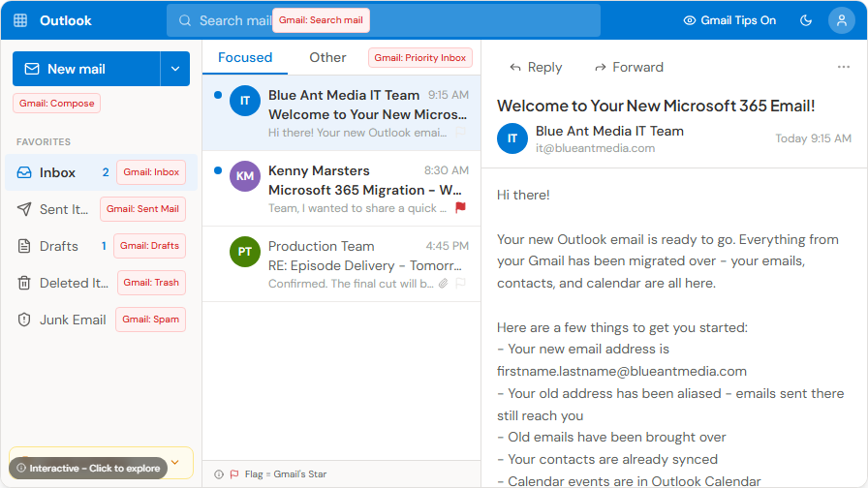This screenshot has width=868, height=488.
Task: Click the Gmail: Compose tip label
Action: [56, 104]
